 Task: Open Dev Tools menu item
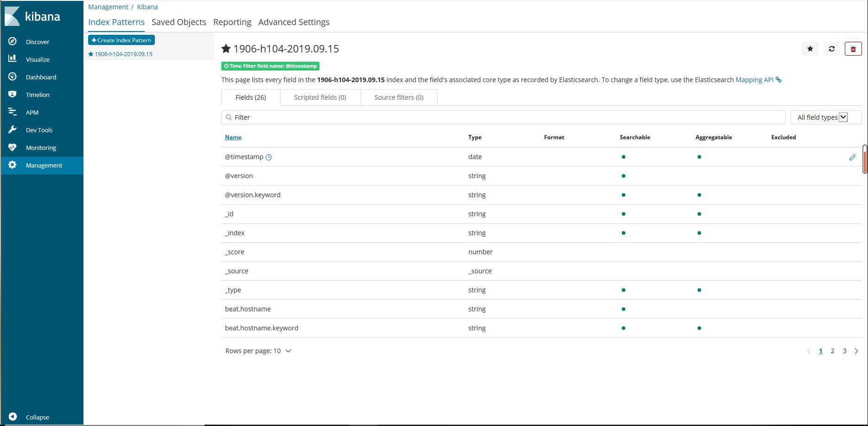click(39, 130)
